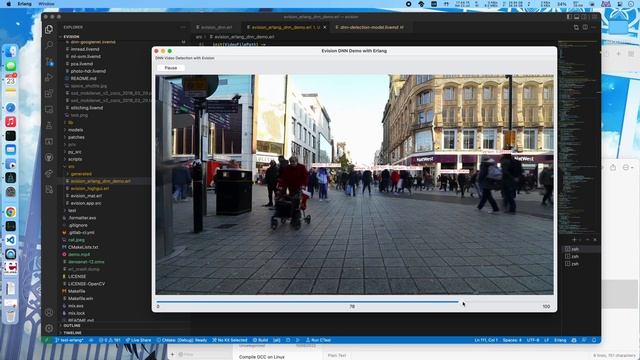Open the Search view in the activity bar
The height and width of the screenshot is (360, 640).
[49, 45]
